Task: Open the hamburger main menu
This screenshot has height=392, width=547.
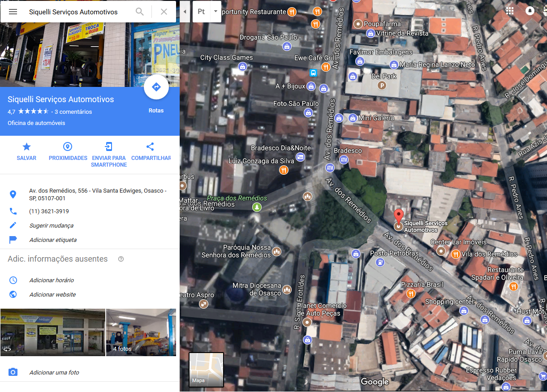Action: click(13, 12)
